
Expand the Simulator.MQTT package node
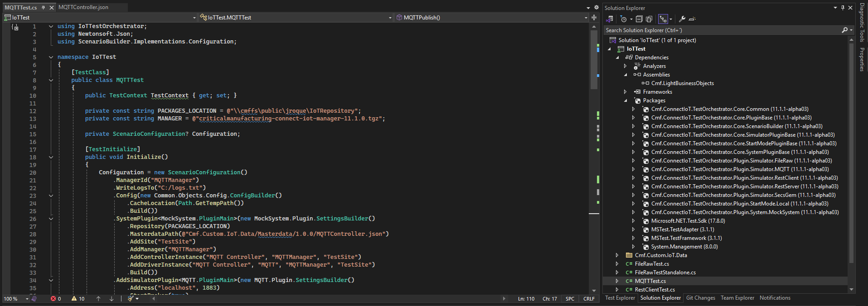634,169
